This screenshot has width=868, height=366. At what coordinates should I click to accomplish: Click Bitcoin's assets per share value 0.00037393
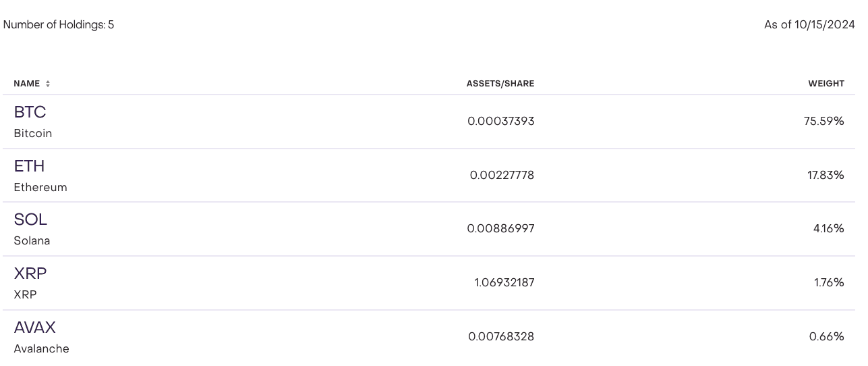pos(500,122)
